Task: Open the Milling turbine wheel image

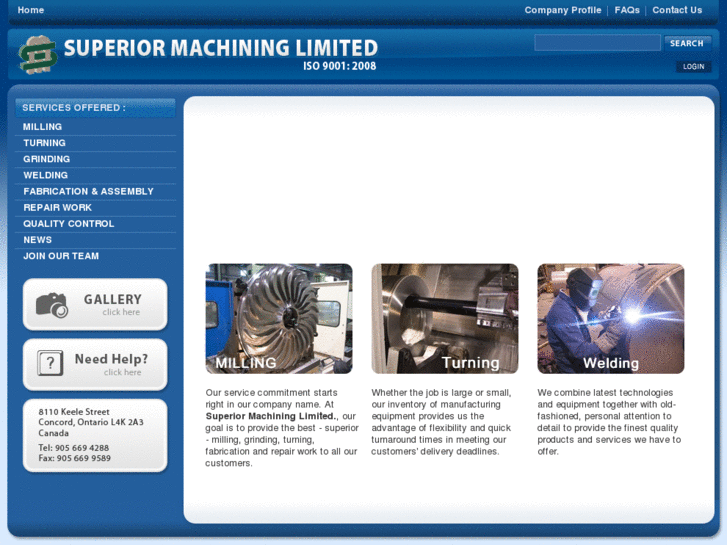Action: click(x=279, y=319)
